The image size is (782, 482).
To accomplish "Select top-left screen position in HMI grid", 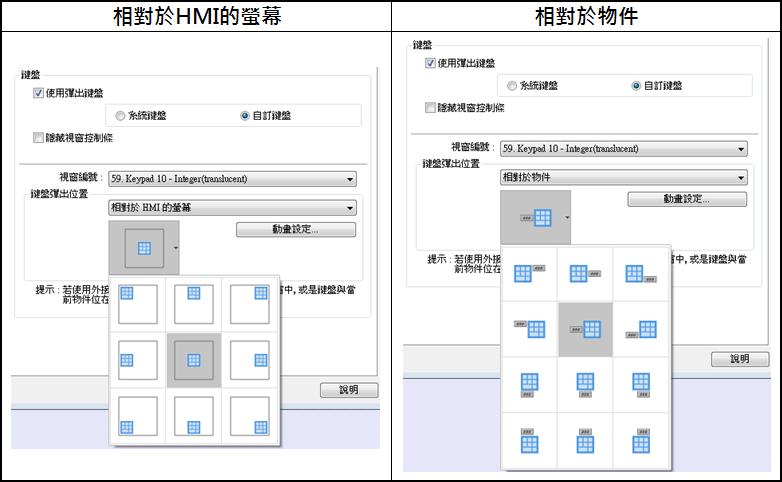I will click(x=137, y=304).
